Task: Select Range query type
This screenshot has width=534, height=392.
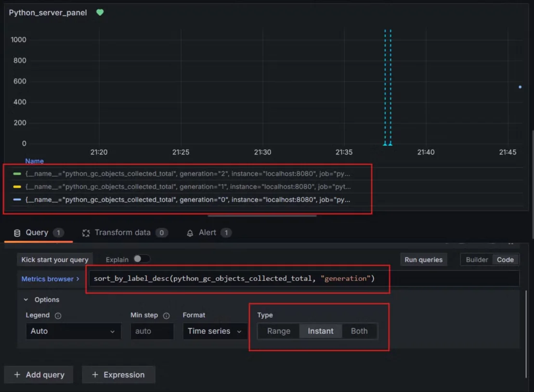Action: tap(279, 331)
